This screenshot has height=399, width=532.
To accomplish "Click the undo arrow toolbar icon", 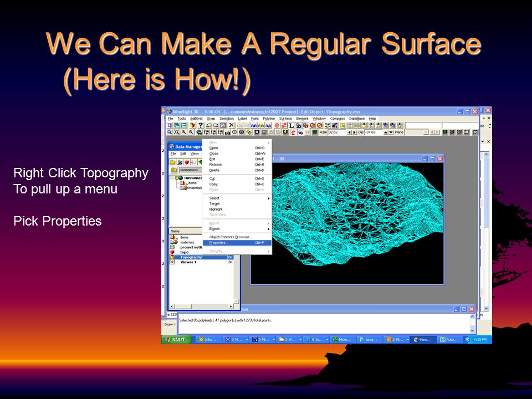I will click(x=209, y=126).
